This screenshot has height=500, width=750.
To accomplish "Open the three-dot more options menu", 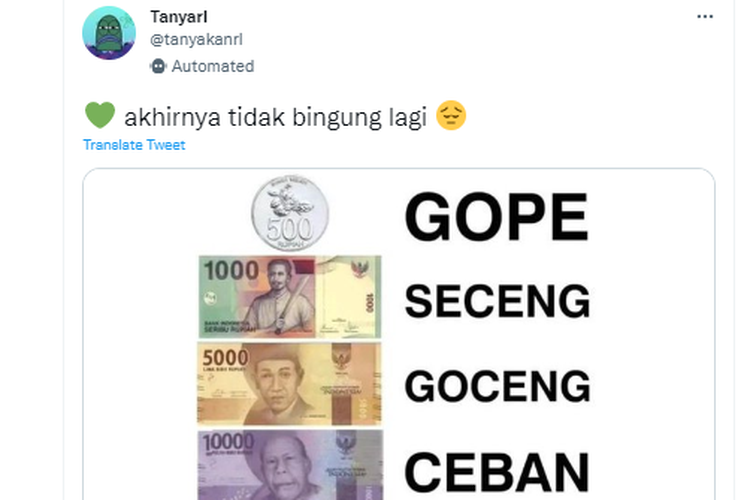I will 705,17.
